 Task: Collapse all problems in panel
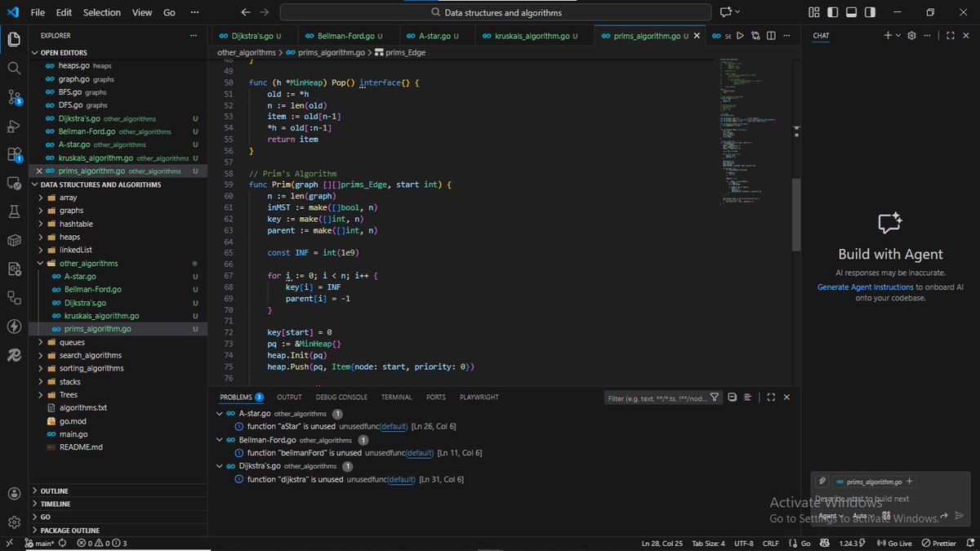pos(732,398)
